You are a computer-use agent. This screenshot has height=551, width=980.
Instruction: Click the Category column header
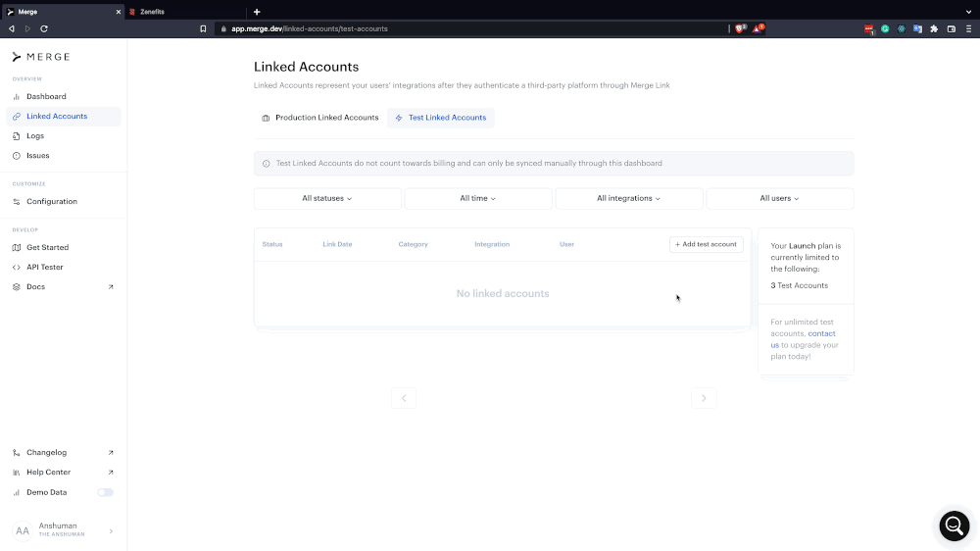[x=414, y=244]
